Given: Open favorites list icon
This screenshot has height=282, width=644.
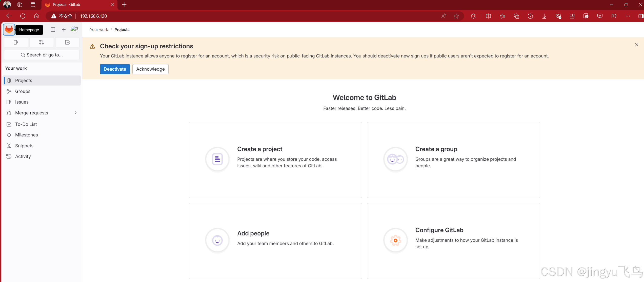Looking at the screenshot, I should [x=502, y=16].
